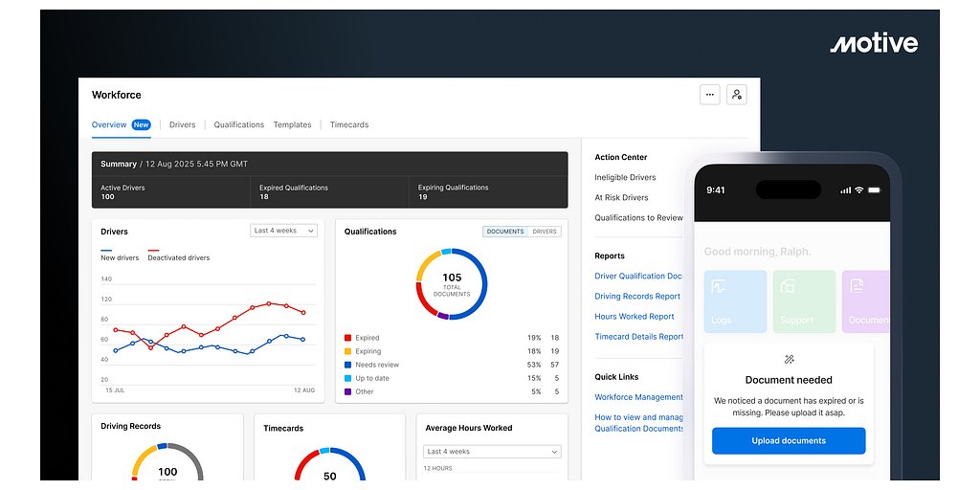The width and height of the screenshot is (980, 490).
Task: Click the 12 AUG axis label
Action: (304, 390)
